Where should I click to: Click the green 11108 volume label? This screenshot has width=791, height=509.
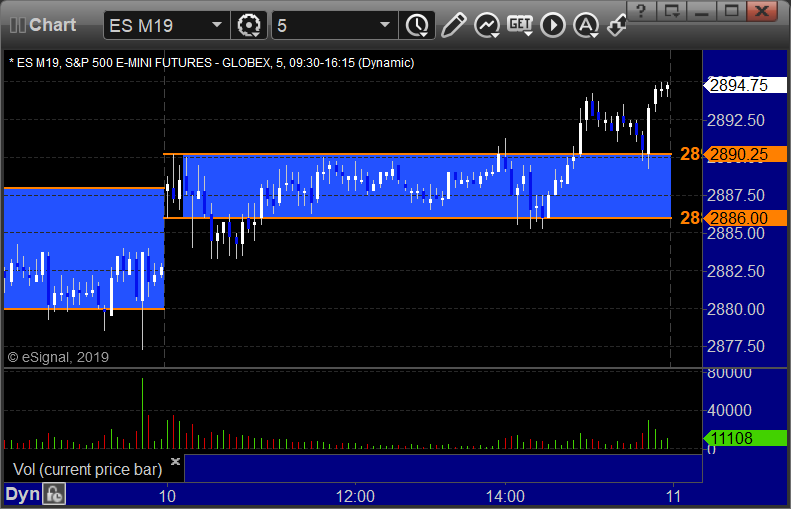(x=745, y=438)
